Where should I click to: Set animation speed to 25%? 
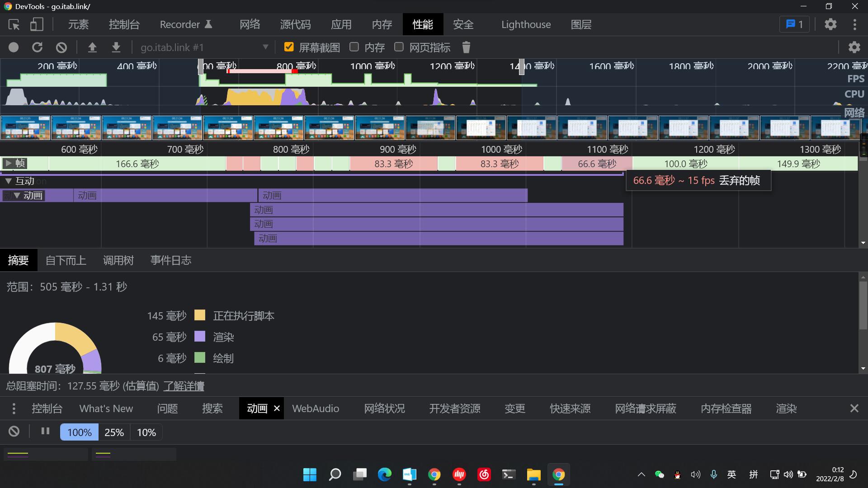click(x=114, y=432)
